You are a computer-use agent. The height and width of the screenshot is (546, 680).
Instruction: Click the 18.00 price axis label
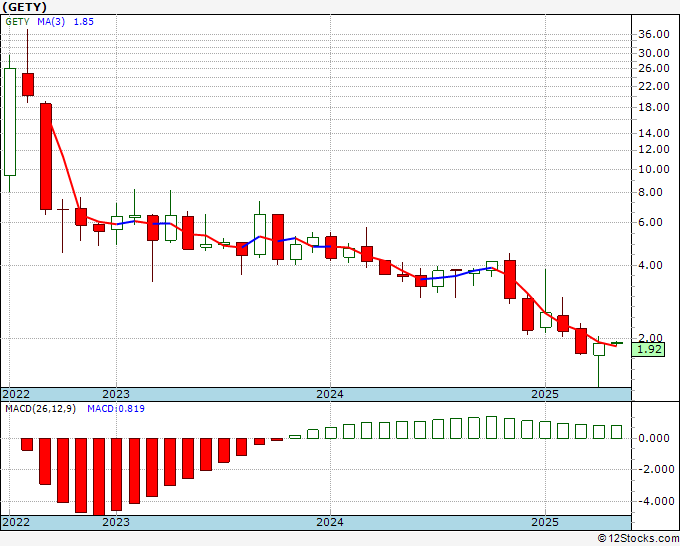[654, 108]
